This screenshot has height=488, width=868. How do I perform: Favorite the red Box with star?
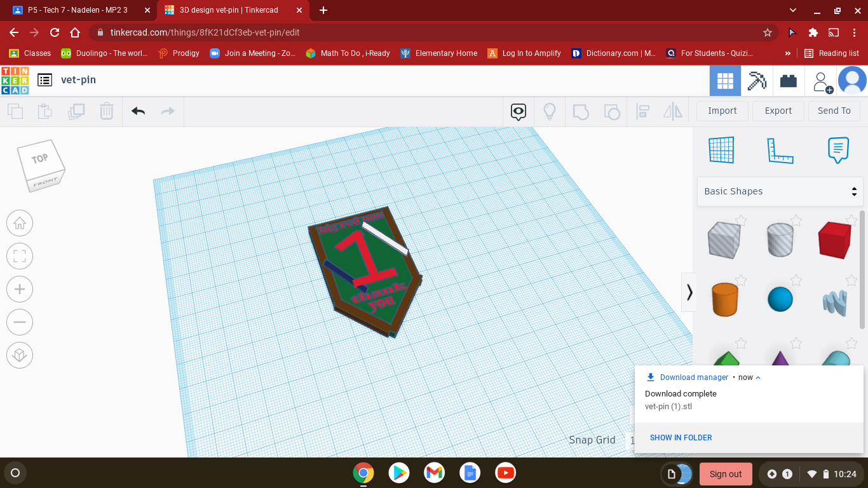tap(851, 220)
